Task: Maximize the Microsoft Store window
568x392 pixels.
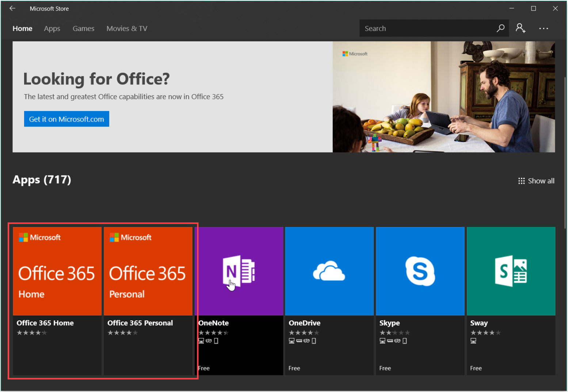Action: pos(533,8)
